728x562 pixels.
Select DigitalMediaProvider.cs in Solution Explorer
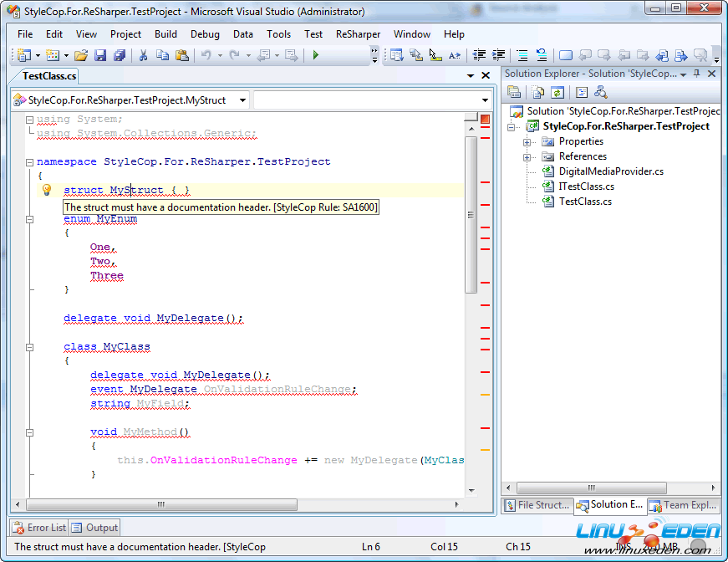[x=611, y=171]
